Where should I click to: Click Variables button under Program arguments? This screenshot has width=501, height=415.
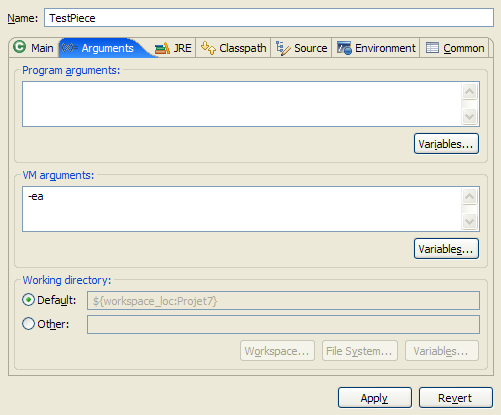(446, 144)
